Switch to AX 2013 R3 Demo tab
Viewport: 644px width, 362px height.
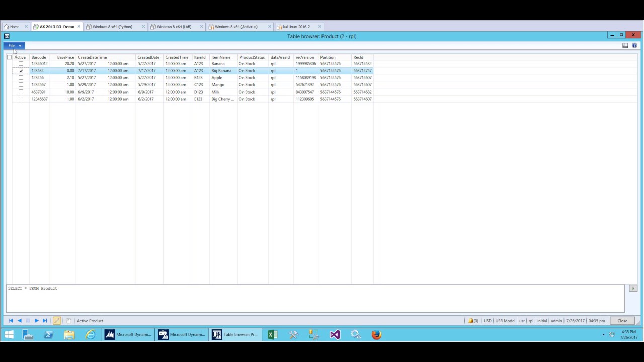point(57,27)
